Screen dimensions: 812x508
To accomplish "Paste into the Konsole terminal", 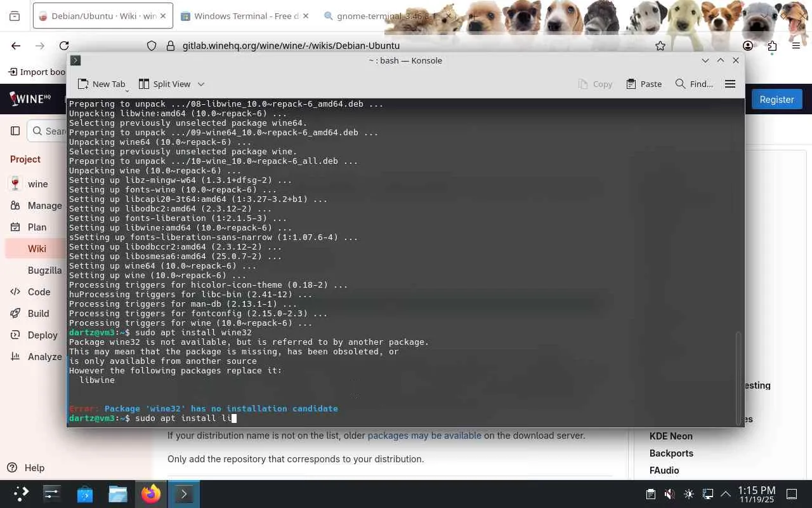I will point(644,84).
